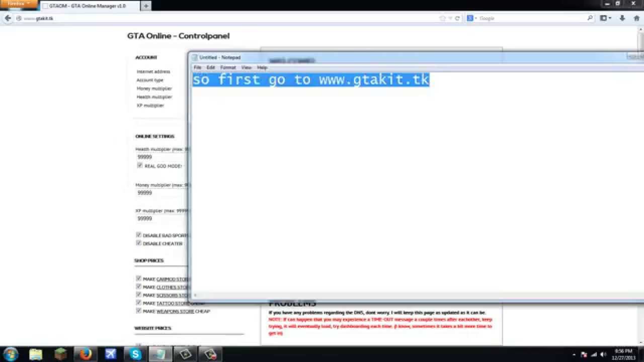
Task: Toggle MAKE CLOTHES STORE cheap checkbox
Action: coord(139,287)
